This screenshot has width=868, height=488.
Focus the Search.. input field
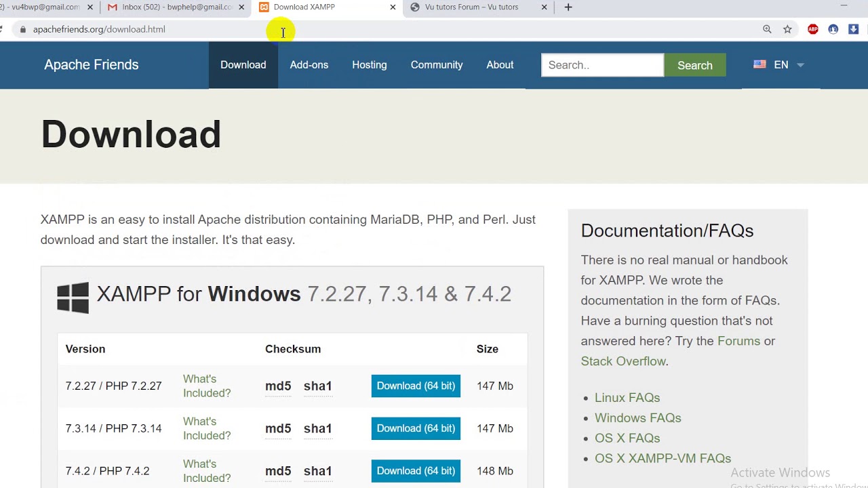602,65
